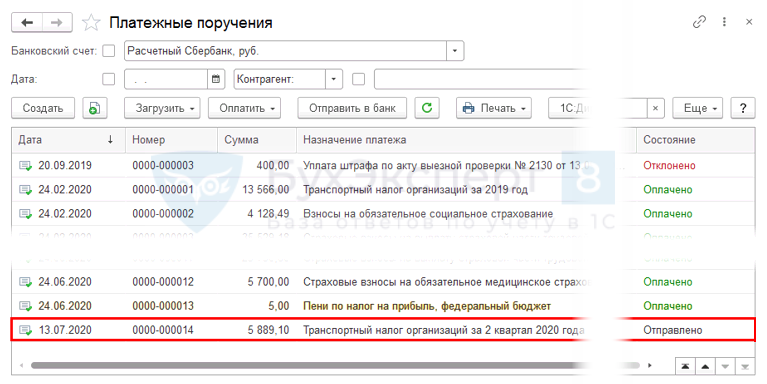Click into the Дата input field

tap(166, 79)
